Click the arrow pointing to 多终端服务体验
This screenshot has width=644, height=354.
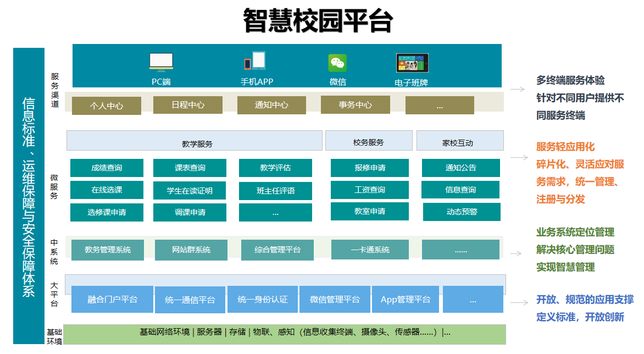pyautogui.click(x=516, y=89)
